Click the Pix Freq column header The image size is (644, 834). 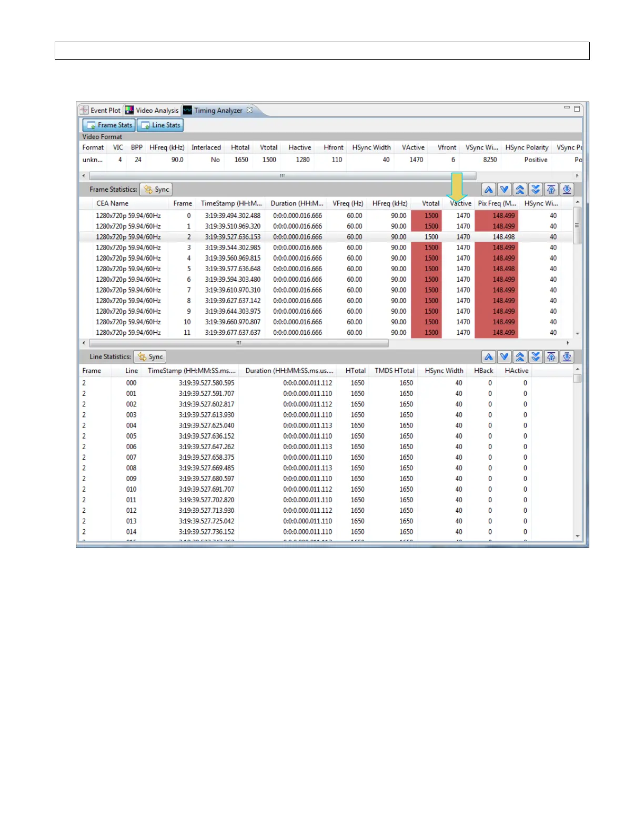tap(497, 203)
